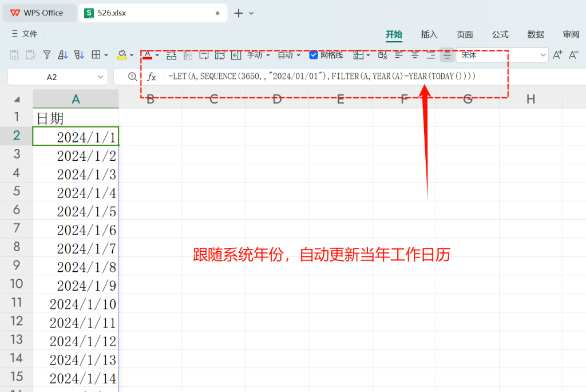
Task: Select column H header
Action: click(530, 99)
